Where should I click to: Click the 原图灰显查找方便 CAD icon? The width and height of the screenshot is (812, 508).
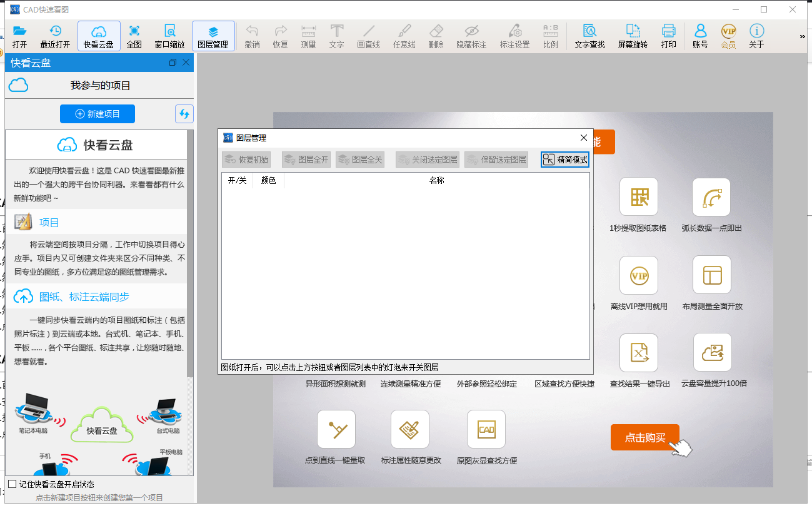(x=486, y=430)
